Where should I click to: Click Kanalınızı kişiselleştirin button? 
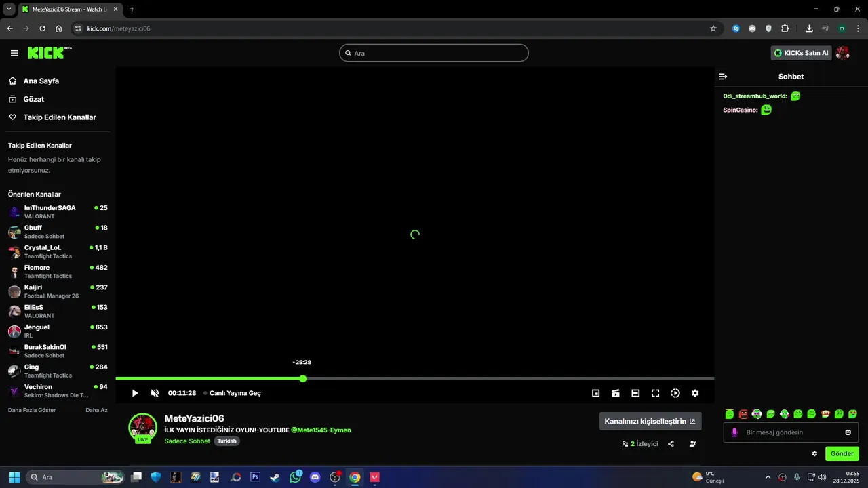pos(650,421)
